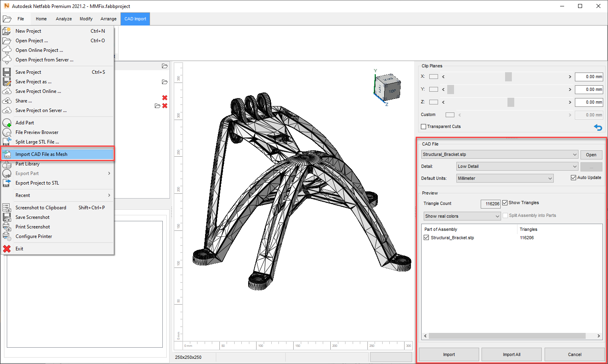Image resolution: width=608 pixels, height=364 pixels.
Task: Click the Z clip plane right arrow
Action: click(570, 102)
